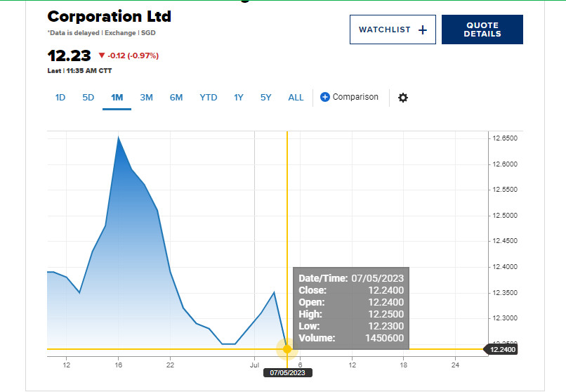The height and width of the screenshot is (392, 566).
Task: Add stock to Watchlist
Action: tap(393, 30)
